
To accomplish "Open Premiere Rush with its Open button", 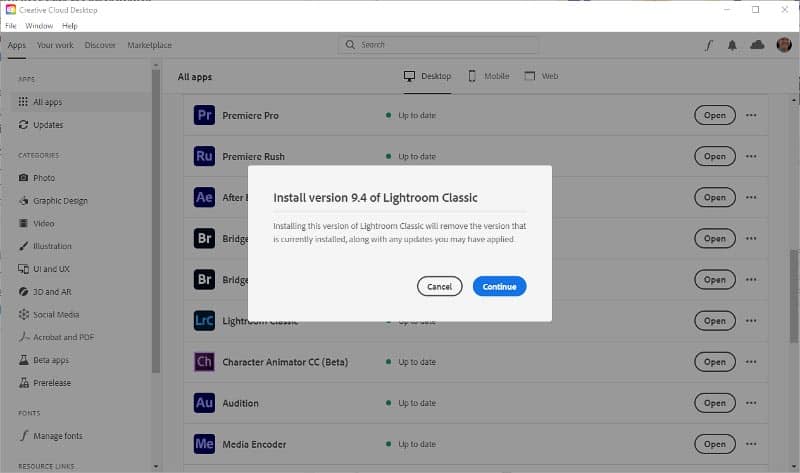I will (x=715, y=156).
